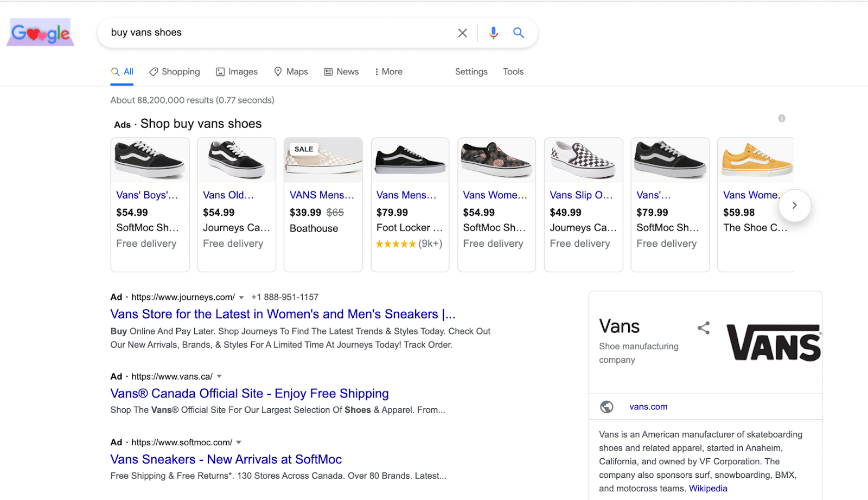868x500 pixels.
Task: Open Vans Canada Official Site ad link
Action: (x=250, y=394)
